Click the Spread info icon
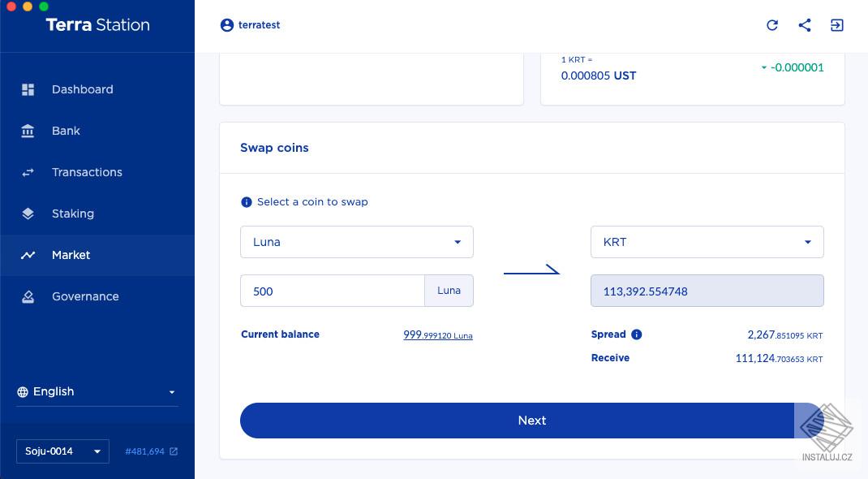868x479 pixels. tap(637, 334)
